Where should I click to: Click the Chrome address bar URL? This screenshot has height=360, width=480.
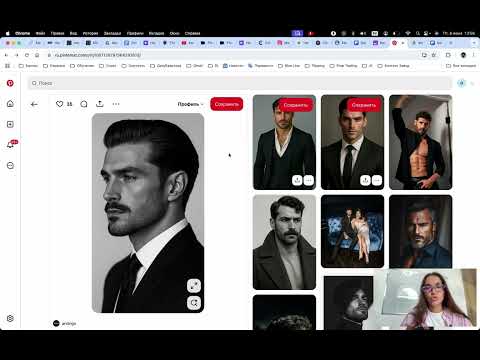(98, 55)
